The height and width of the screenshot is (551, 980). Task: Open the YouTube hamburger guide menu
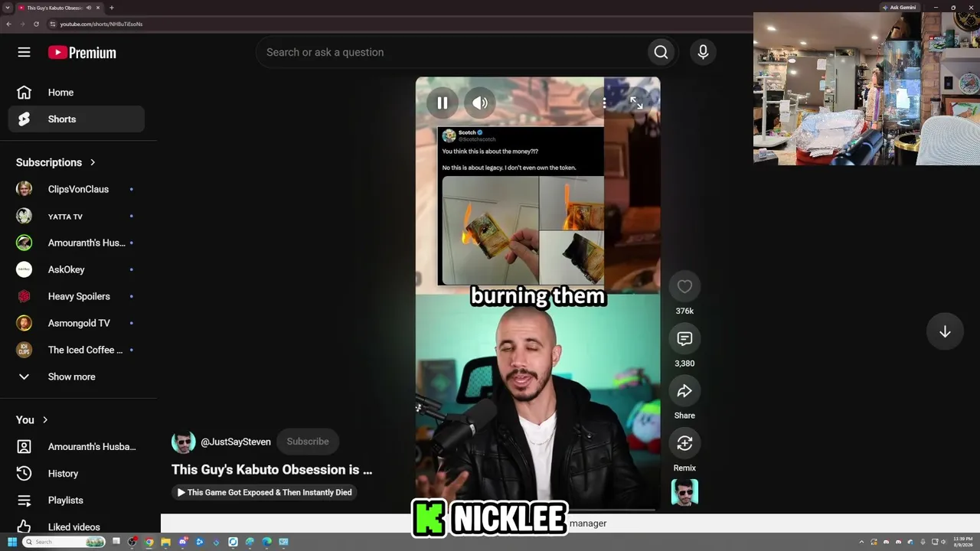click(x=24, y=52)
